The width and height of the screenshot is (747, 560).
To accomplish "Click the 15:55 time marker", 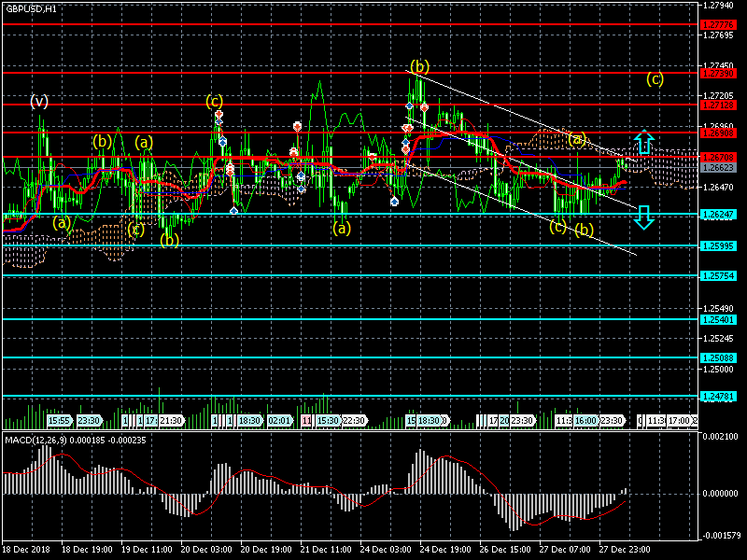I will 59,421.
